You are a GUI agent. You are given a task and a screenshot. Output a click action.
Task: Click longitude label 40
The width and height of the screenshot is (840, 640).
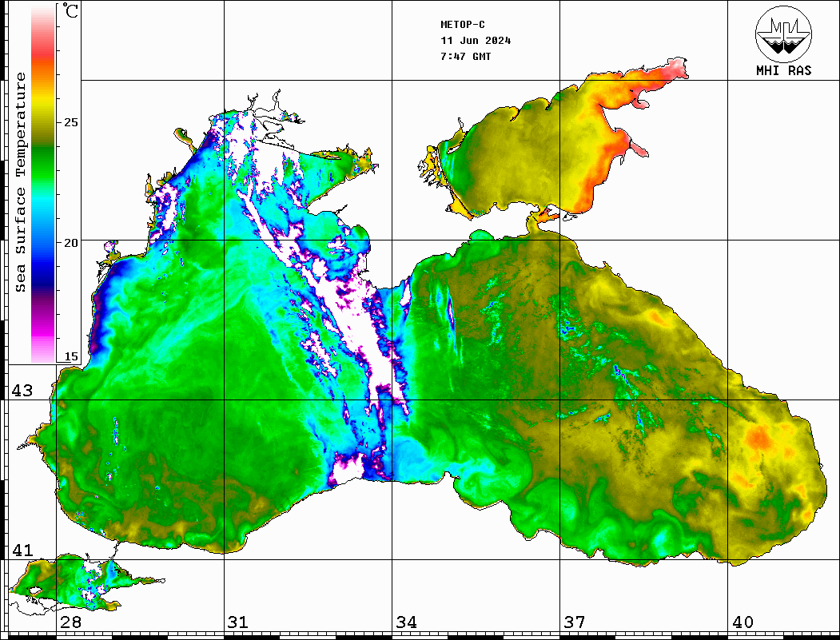click(742, 622)
